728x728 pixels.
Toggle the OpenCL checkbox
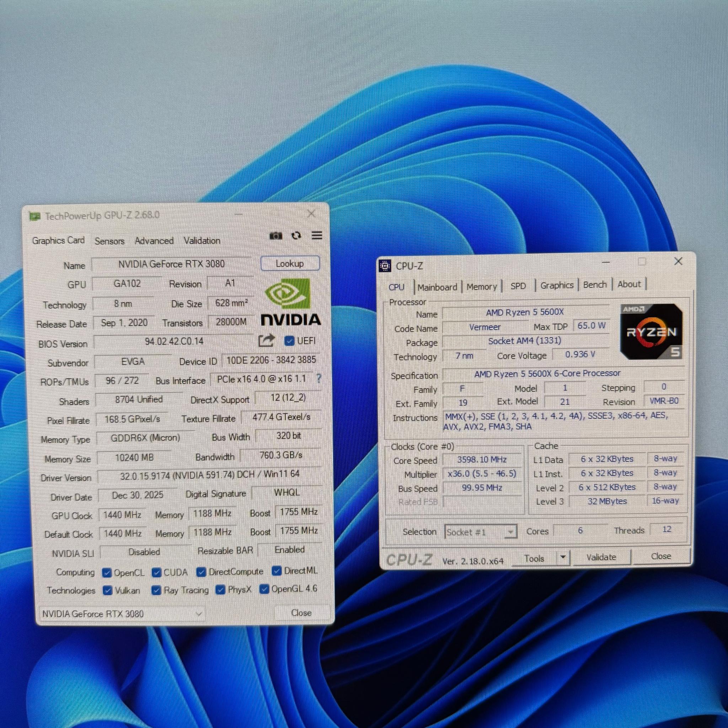coord(107,573)
